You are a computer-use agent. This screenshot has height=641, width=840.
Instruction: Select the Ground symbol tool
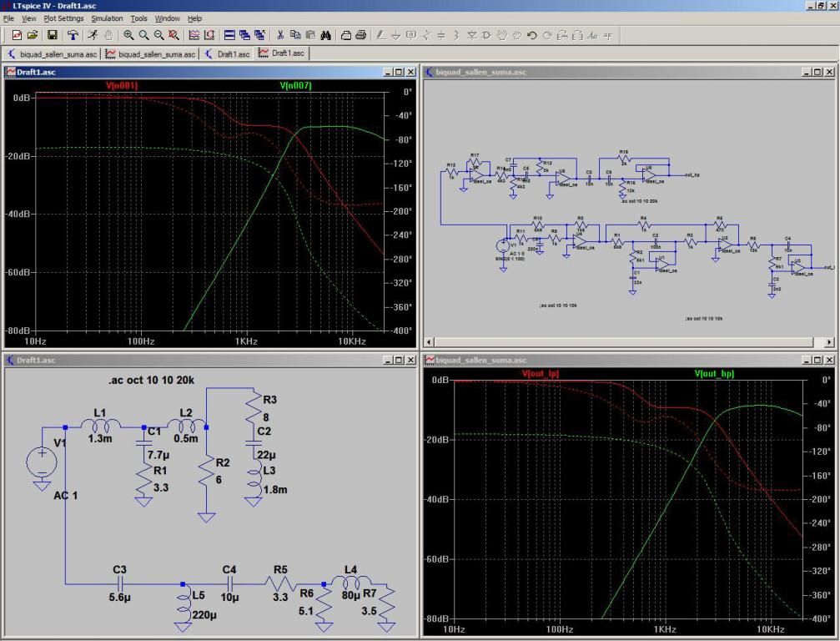396,35
